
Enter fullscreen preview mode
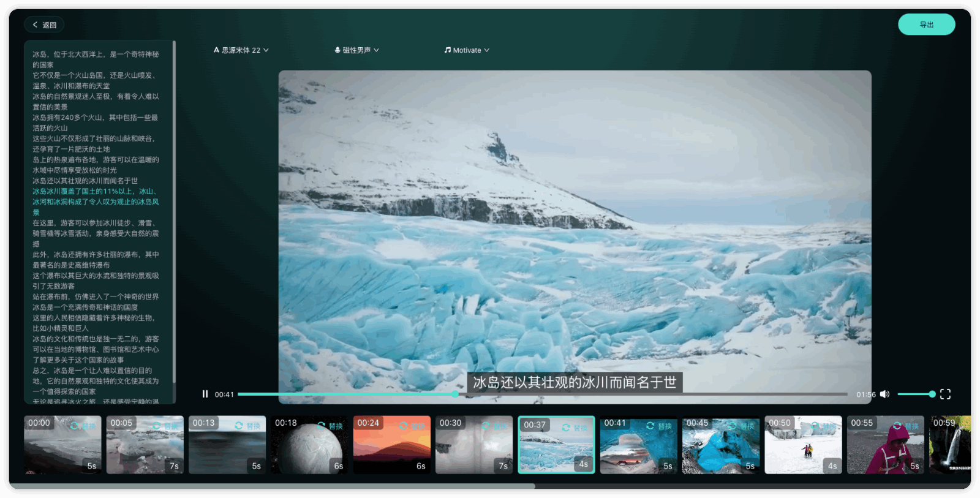pos(945,394)
